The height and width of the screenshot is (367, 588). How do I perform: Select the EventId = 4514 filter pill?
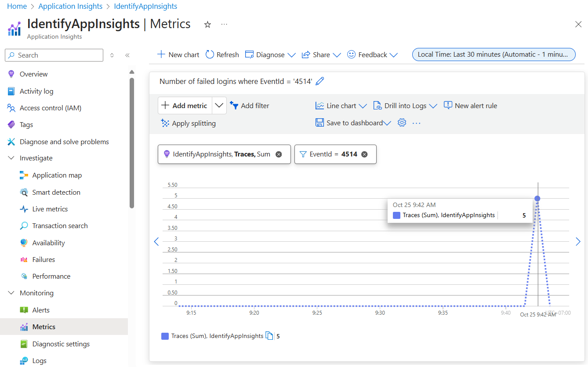[x=335, y=154]
